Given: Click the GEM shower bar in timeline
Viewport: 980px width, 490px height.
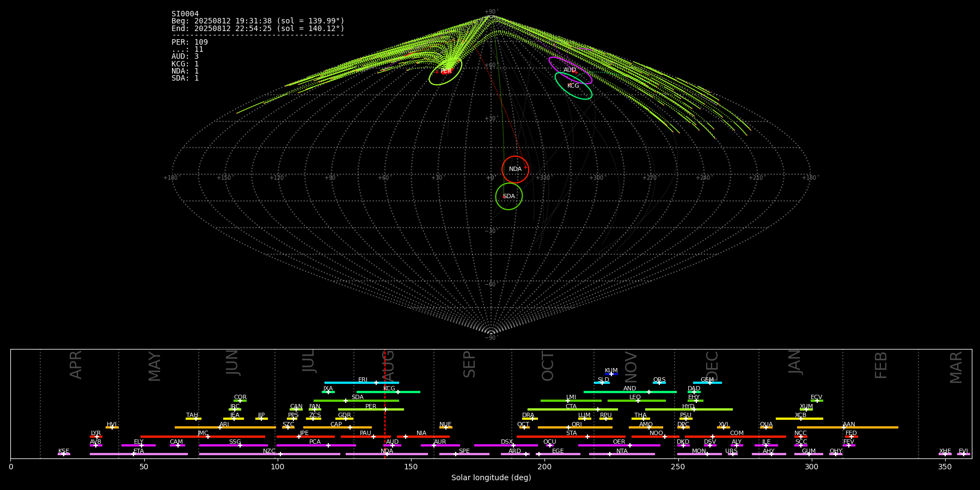Looking at the screenshot, I should point(707,383).
